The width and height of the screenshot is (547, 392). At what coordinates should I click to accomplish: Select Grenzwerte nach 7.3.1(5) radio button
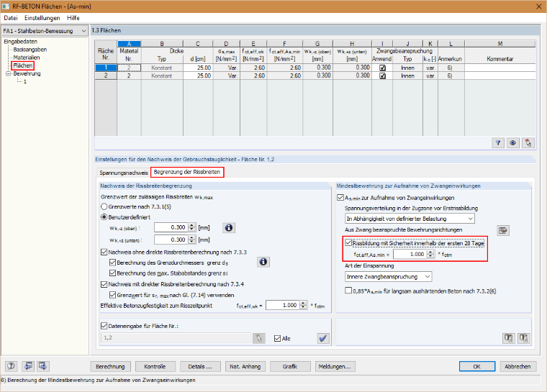click(x=104, y=207)
